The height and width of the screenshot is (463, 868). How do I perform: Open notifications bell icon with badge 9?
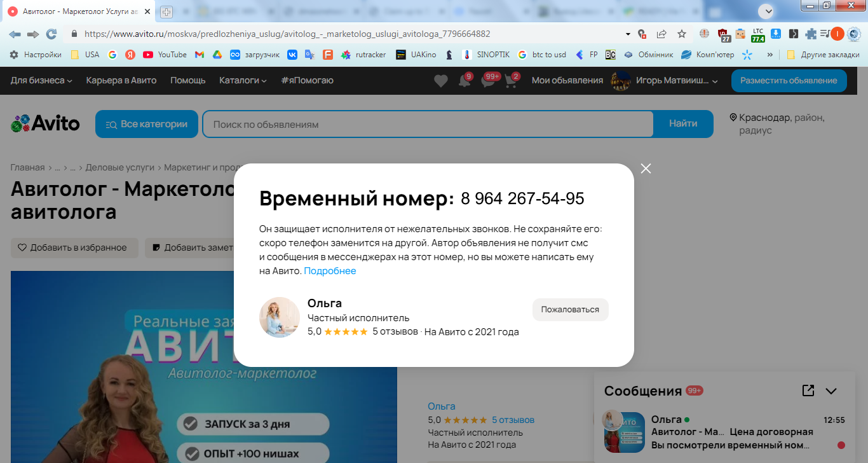click(465, 81)
